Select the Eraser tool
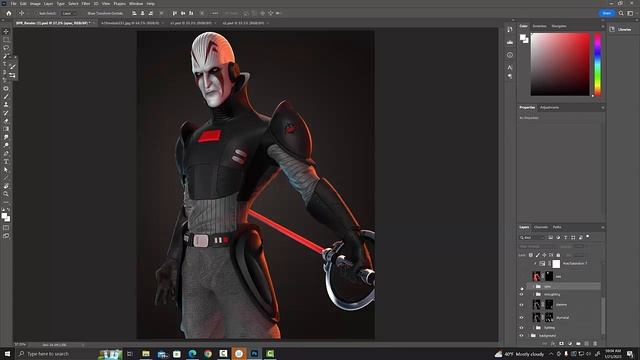 pyautogui.click(x=6, y=121)
